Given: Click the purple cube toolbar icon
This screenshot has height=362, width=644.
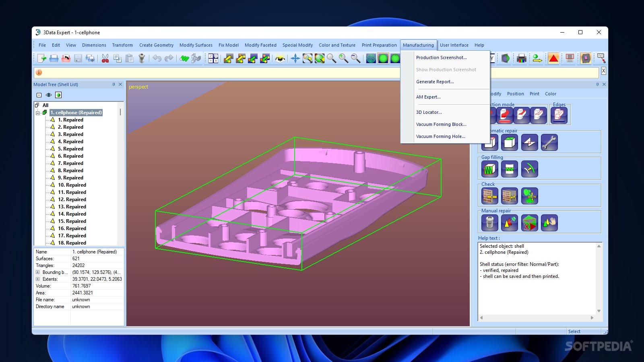Looking at the screenshot, I should tap(586, 58).
